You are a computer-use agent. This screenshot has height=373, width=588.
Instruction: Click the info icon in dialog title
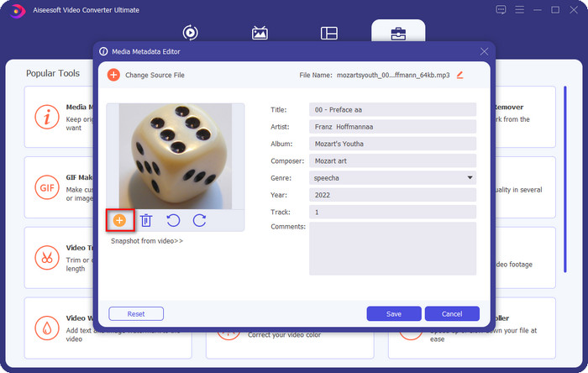(103, 51)
